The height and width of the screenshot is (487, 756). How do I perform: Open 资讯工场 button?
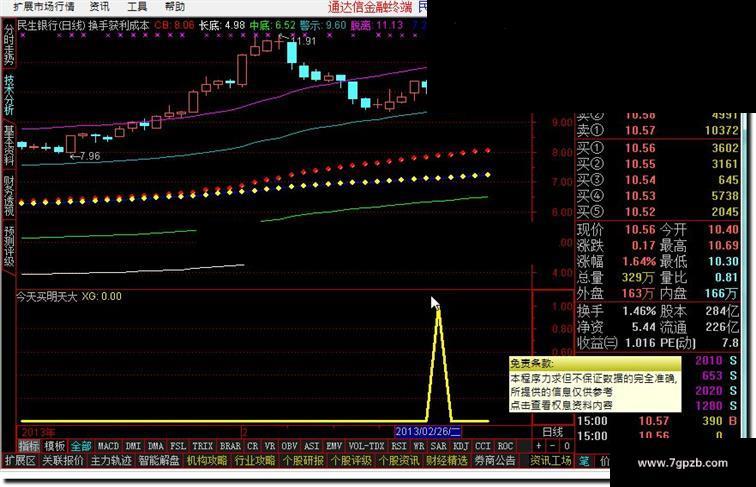coord(551,461)
